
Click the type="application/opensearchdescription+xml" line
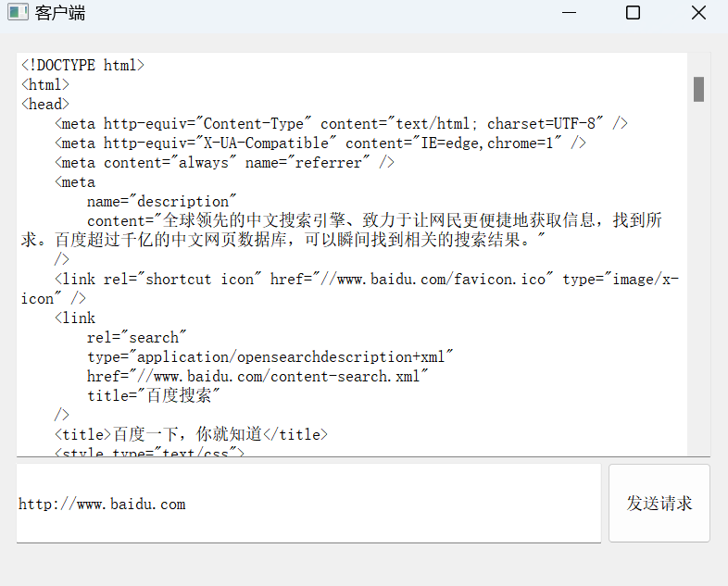point(270,356)
